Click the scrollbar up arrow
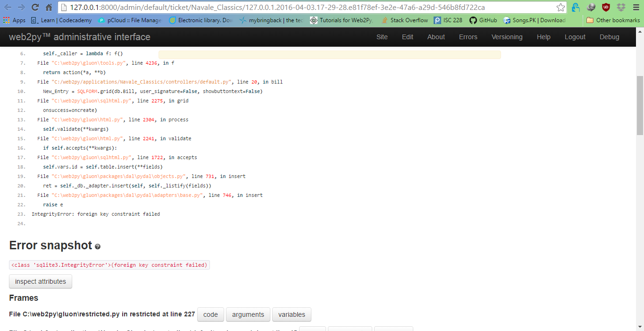Screen dimensions: 644x331 (x=640, y=31)
